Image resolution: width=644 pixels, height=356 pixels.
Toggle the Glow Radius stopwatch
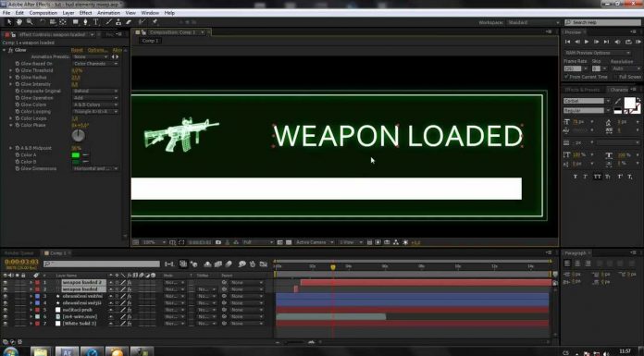[x=18, y=77]
